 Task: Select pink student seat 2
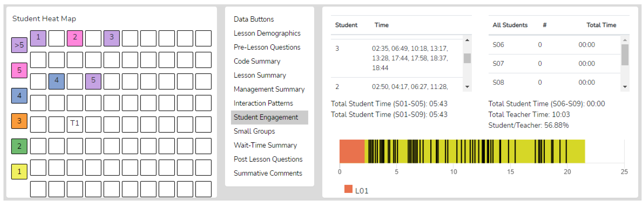coord(75,38)
